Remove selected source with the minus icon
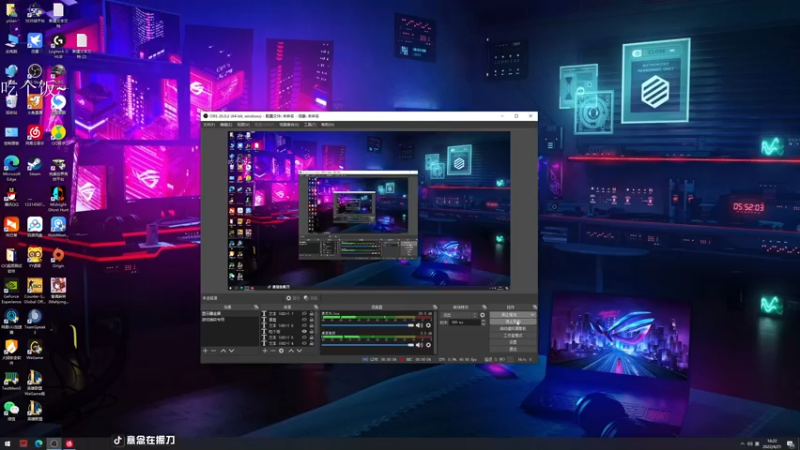Screen dimensions: 800x450 click(x=273, y=351)
